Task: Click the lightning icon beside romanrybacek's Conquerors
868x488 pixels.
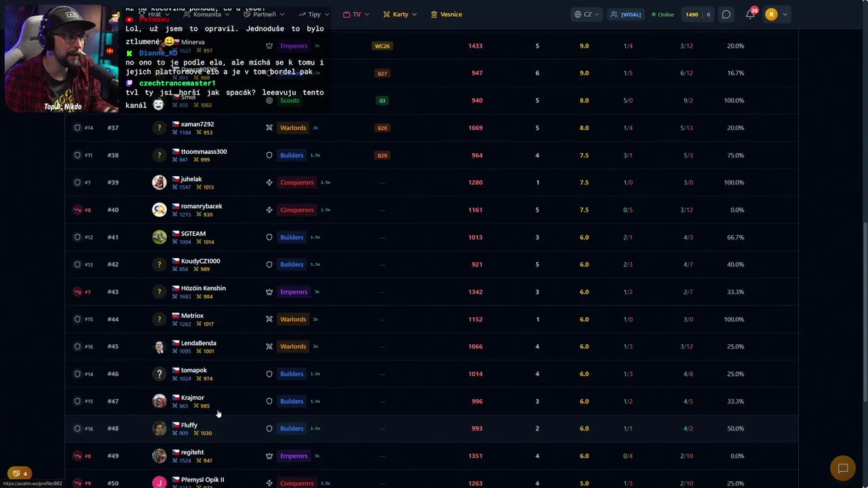Action: pyautogui.click(x=269, y=209)
